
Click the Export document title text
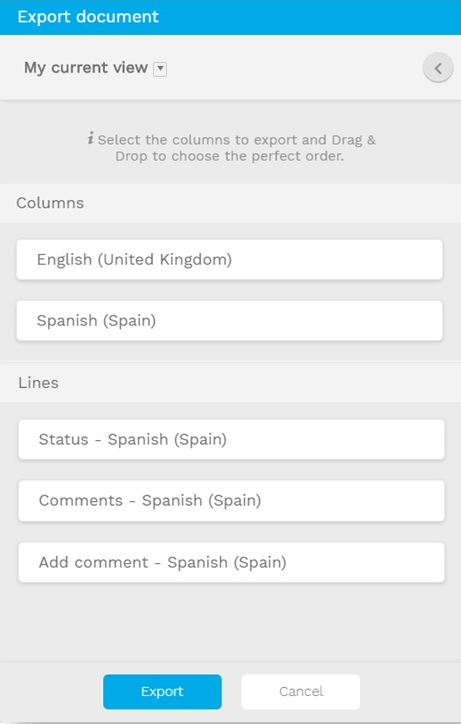tap(88, 17)
